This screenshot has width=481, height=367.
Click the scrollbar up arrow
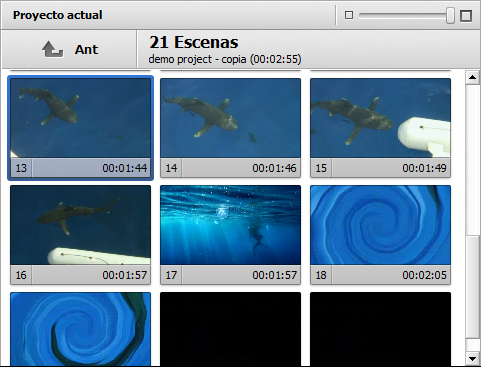472,78
